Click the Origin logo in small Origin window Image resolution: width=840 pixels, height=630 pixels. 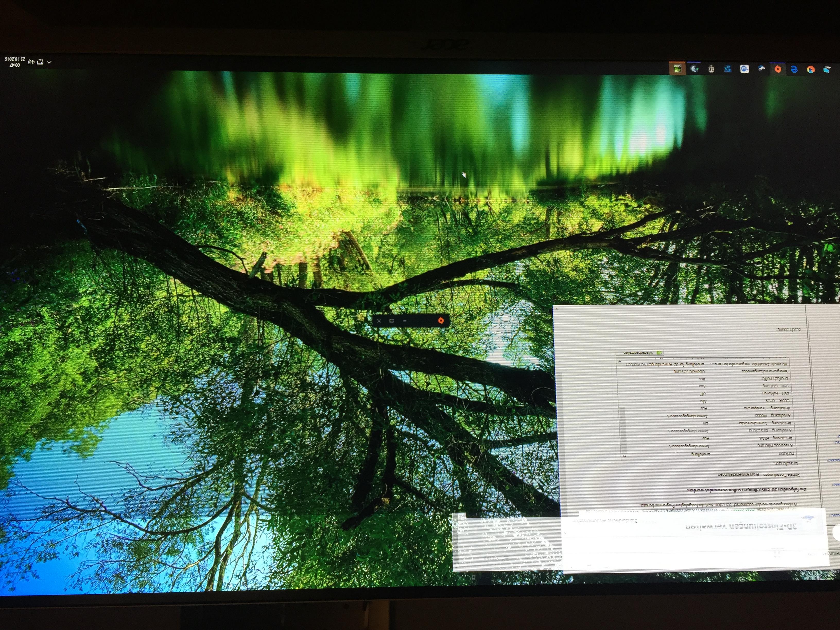[440, 321]
